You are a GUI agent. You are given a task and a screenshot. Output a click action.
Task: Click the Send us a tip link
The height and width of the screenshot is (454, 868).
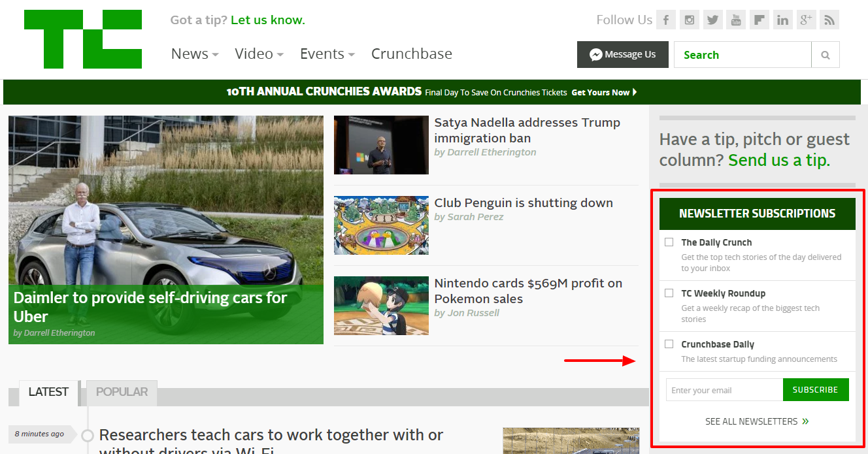(x=779, y=159)
